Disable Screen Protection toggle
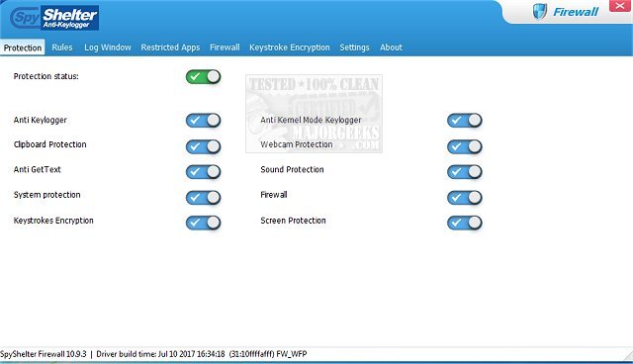 point(465,223)
